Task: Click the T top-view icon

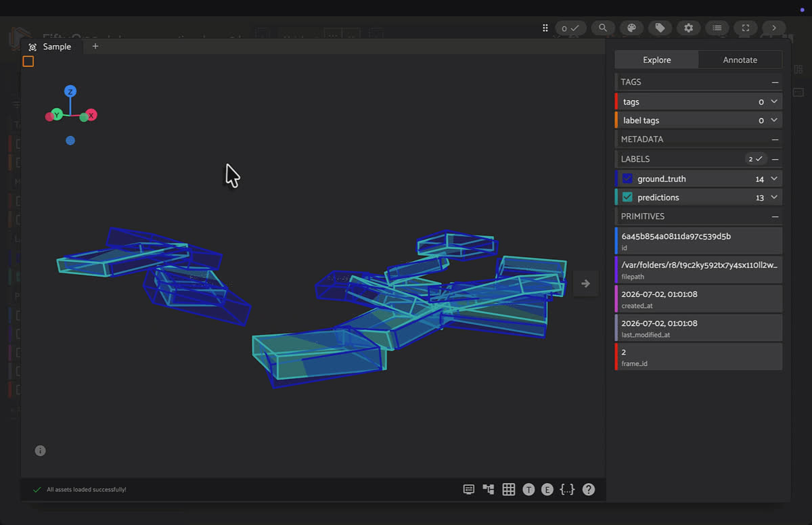Action: [528, 489]
